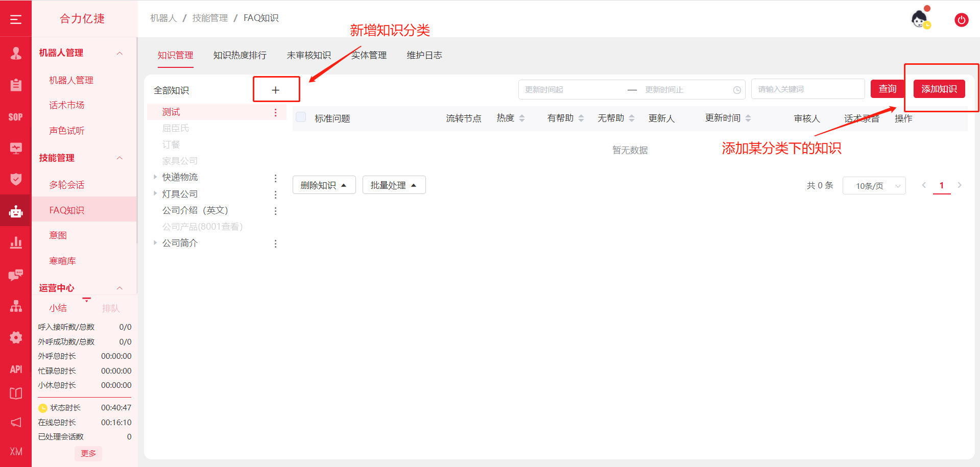Sort by 有帮助 column arrows
Screen dimensions: 980x467
tap(581, 118)
